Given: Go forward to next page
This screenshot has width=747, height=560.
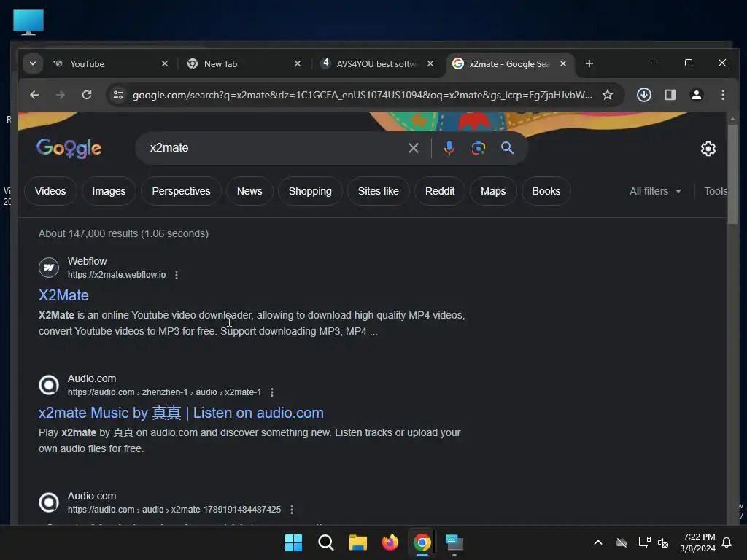Looking at the screenshot, I should pos(60,95).
